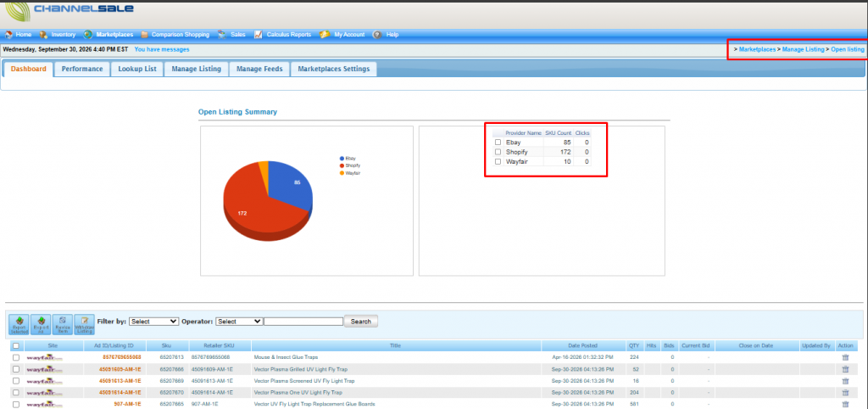Delete the Mouse & Insect Glue Traps listing
The image size is (868, 409).
pyautogui.click(x=845, y=357)
